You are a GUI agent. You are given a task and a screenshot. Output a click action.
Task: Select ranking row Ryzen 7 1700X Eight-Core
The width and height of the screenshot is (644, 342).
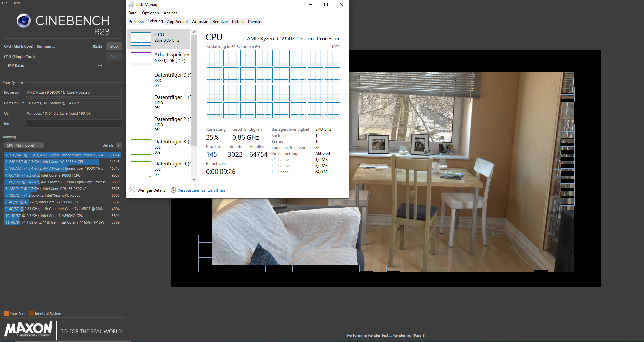point(62,182)
